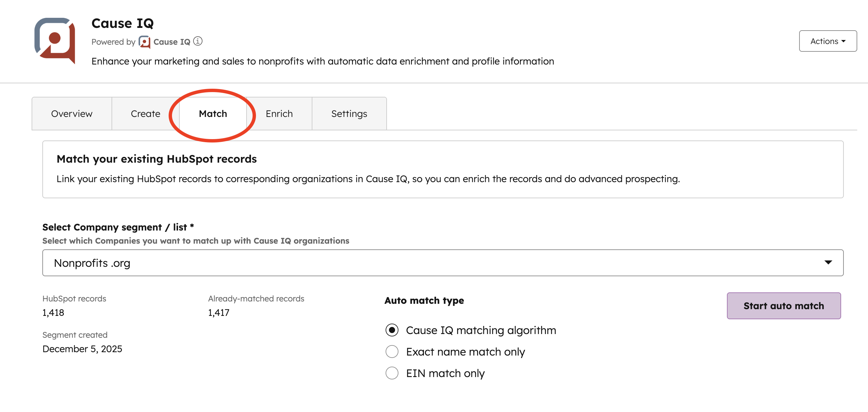Choose Exact name match only
This screenshot has width=868, height=412.
point(392,351)
